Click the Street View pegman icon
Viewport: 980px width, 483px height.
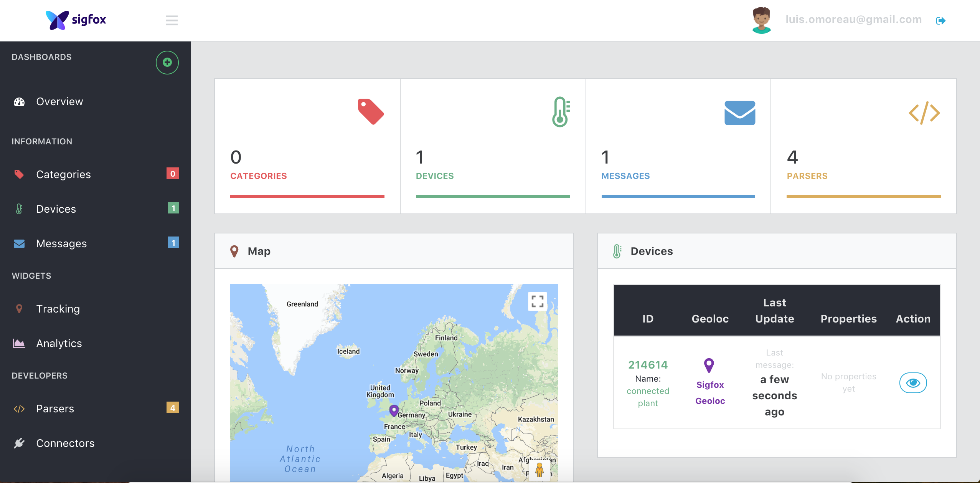click(x=539, y=470)
